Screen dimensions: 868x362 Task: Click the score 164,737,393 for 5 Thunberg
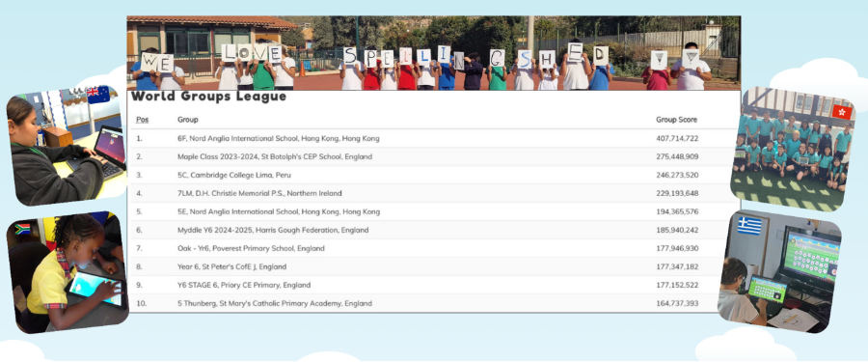click(677, 303)
